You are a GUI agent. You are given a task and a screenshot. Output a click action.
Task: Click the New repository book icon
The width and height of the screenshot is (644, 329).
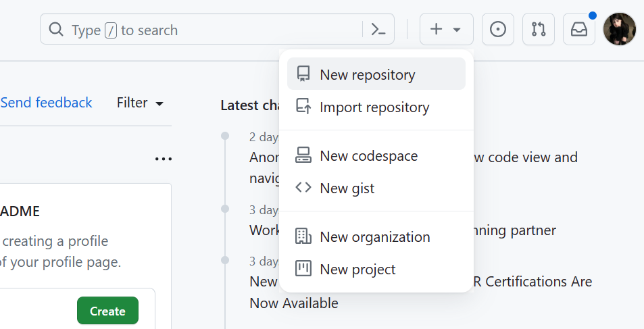(x=303, y=74)
